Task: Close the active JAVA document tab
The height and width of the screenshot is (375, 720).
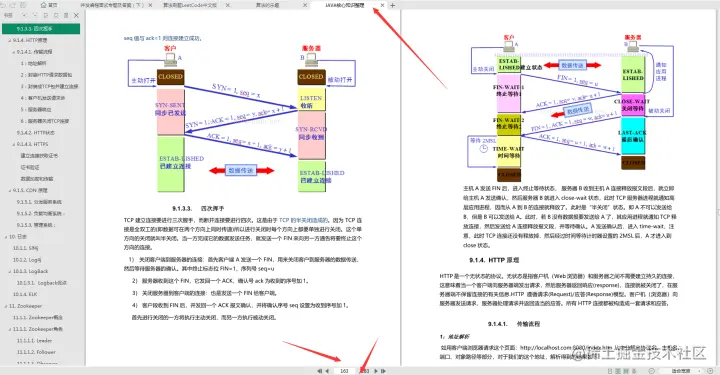Action: coord(382,6)
